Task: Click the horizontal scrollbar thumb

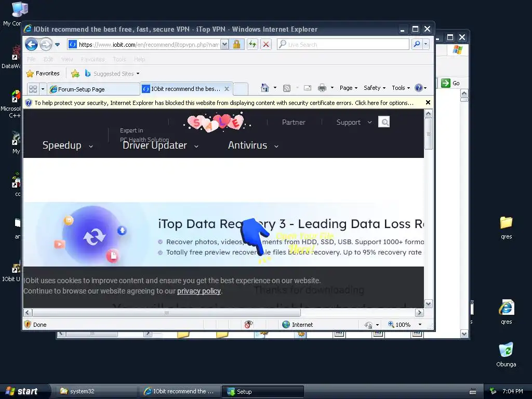Action: (x=166, y=312)
